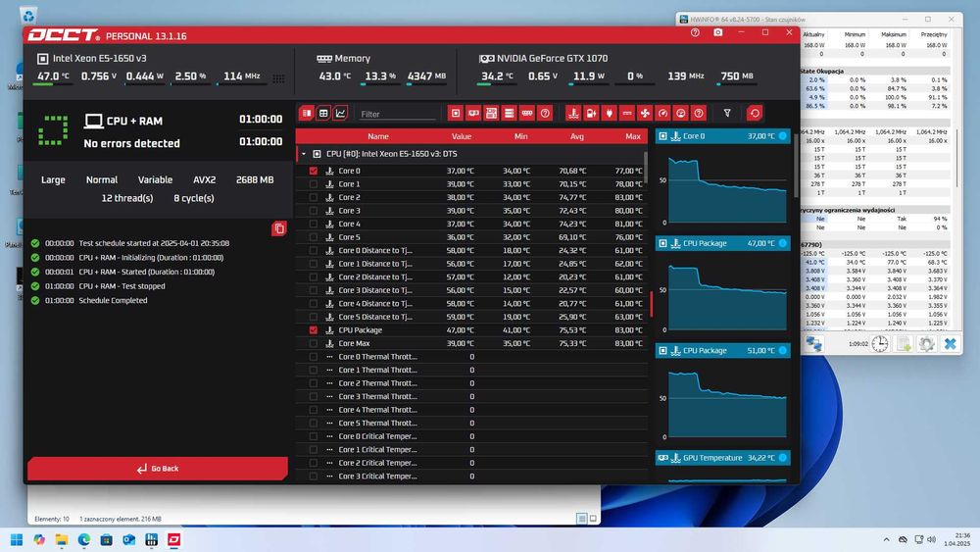Filter sensors by storage drives icon
Viewport: 980px width, 552px height.
510,113
